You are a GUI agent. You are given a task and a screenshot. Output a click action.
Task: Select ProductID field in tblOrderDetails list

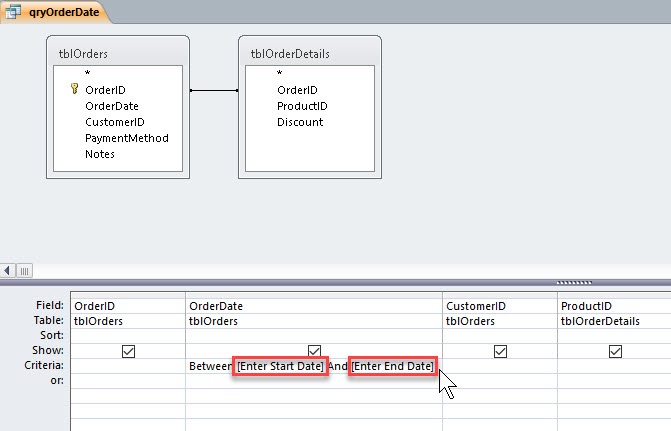(302, 106)
